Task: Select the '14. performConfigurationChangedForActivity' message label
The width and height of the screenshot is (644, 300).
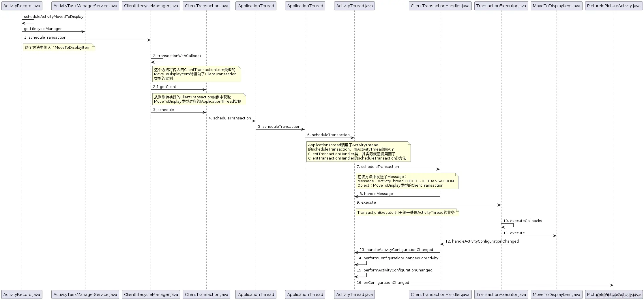Action: pos(397,258)
